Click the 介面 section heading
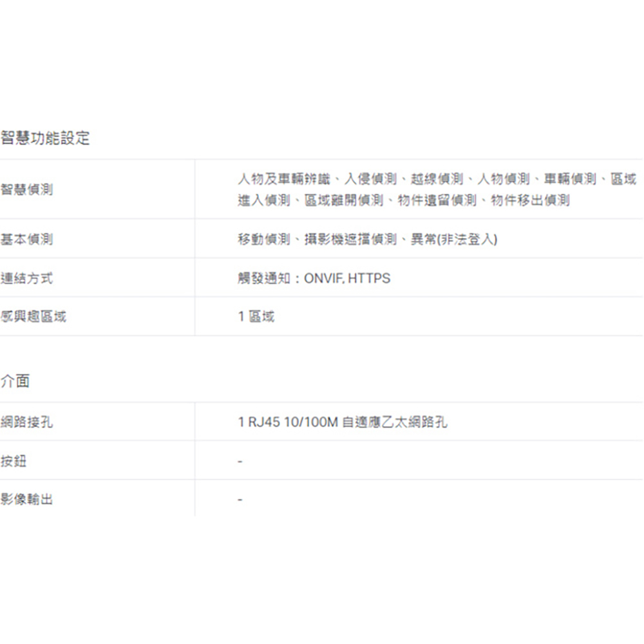 tap(15, 381)
